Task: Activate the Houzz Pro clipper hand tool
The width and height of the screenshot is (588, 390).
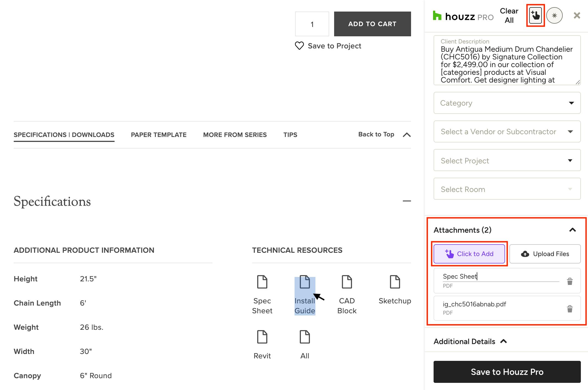Action: pyautogui.click(x=536, y=15)
